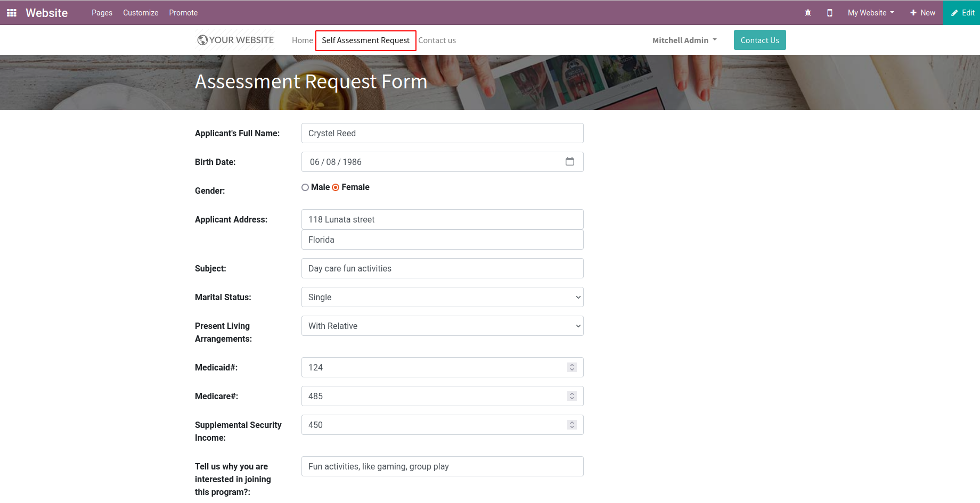980x503 pixels.
Task: Click the Your Website globe logo
Action: (235, 40)
